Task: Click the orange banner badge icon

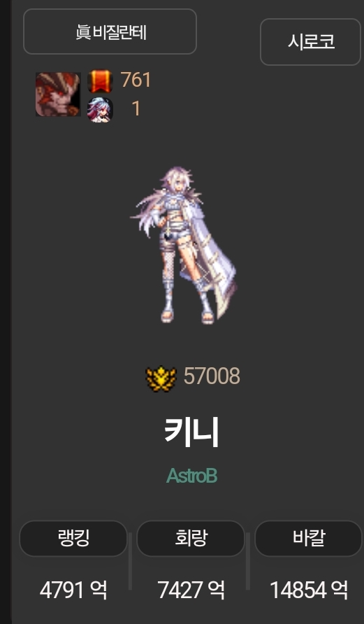Action: [x=100, y=81]
